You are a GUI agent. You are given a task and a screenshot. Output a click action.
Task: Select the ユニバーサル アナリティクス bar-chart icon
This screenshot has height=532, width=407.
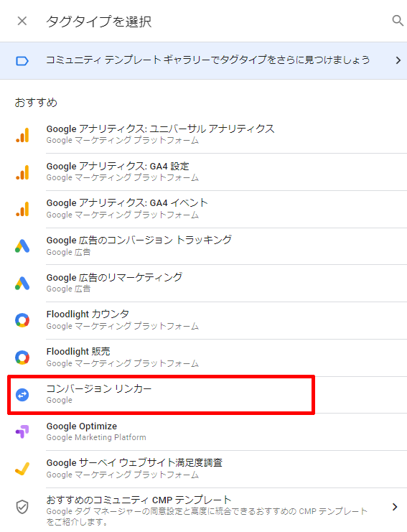[22, 135]
